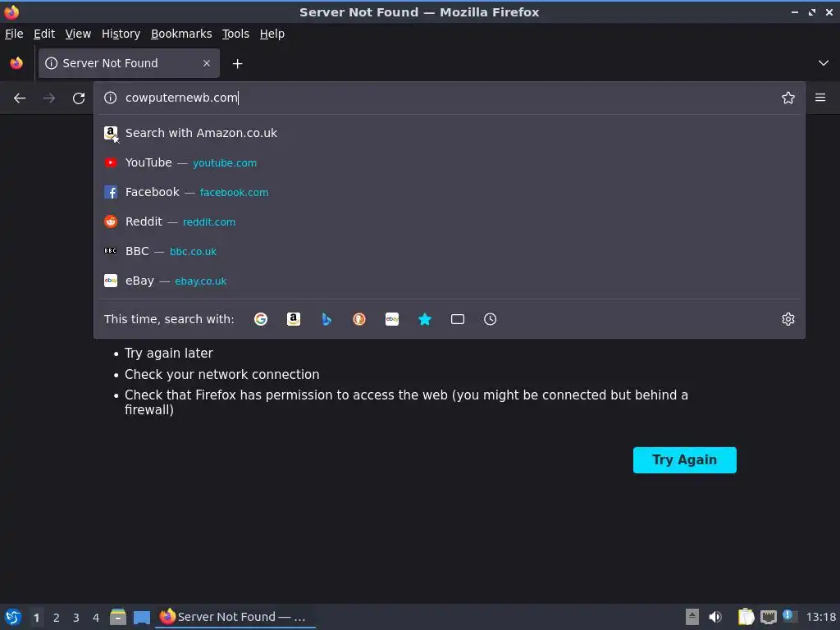The image size is (840, 630).
Task: Open the File menu
Action: point(14,34)
